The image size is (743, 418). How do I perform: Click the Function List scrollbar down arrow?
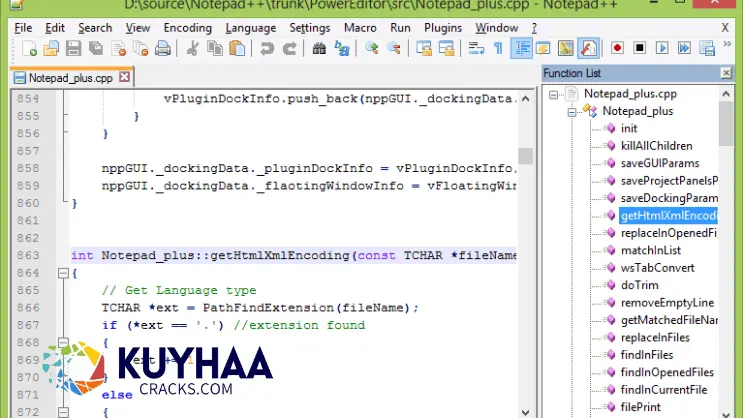pyautogui.click(x=726, y=414)
